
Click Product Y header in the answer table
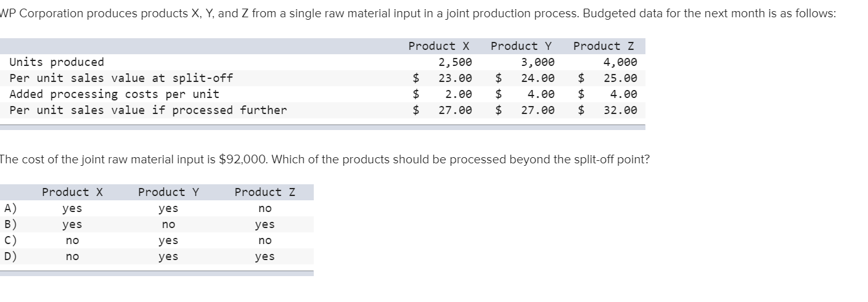tap(168, 192)
